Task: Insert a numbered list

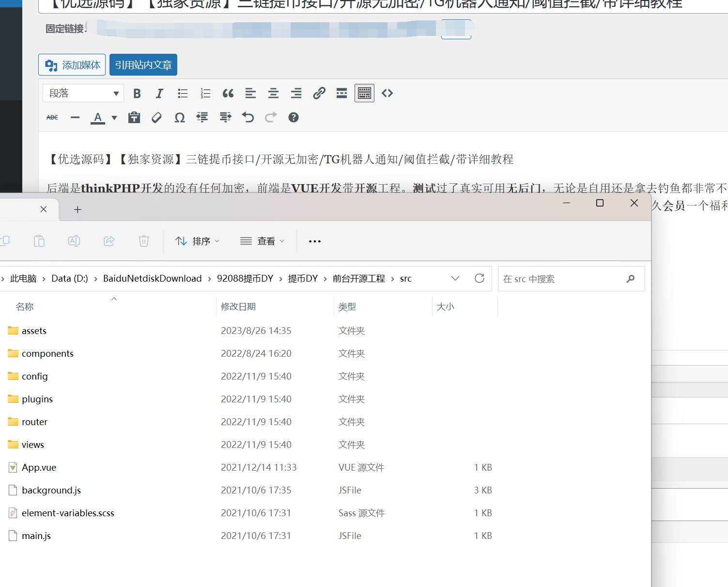Action: click(x=205, y=93)
